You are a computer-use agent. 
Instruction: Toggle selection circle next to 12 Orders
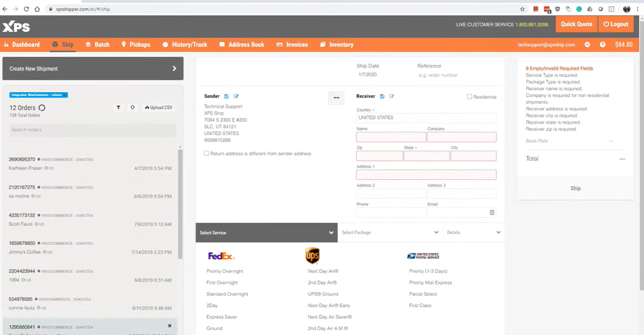tap(42, 107)
